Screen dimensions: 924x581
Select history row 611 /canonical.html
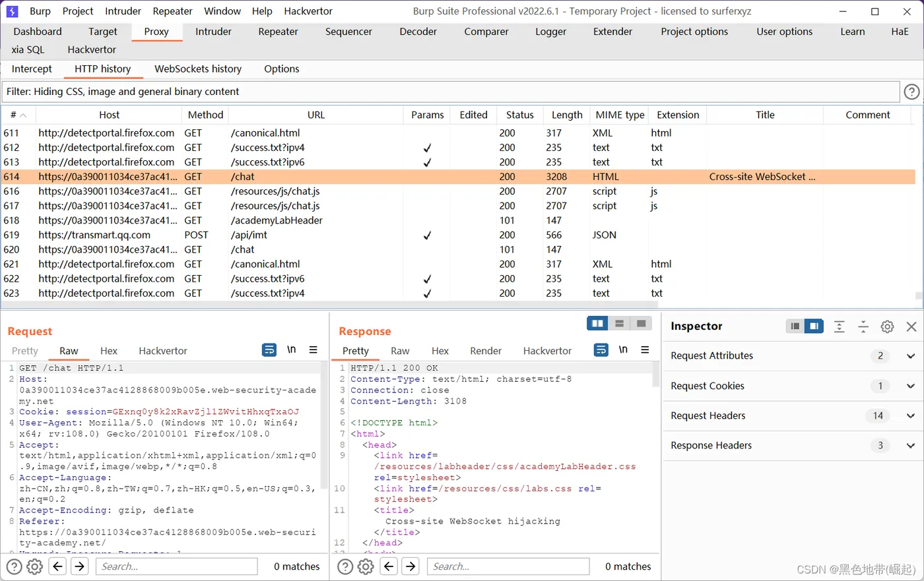458,133
